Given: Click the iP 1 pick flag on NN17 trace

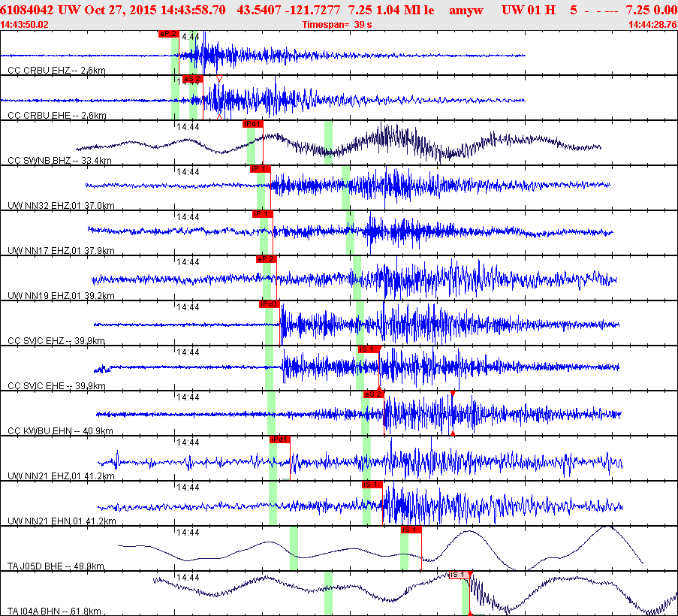Looking at the screenshot, I should 262,214.
